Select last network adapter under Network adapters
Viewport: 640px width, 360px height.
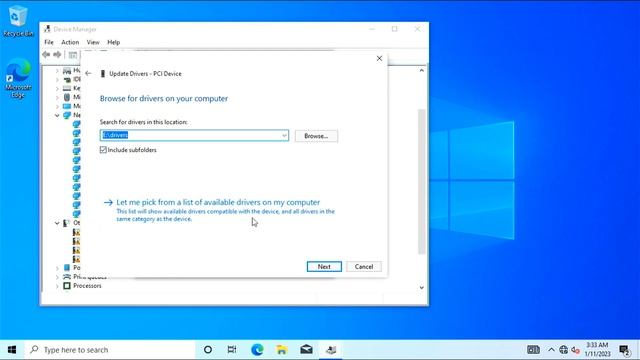click(x=76, y=213)
